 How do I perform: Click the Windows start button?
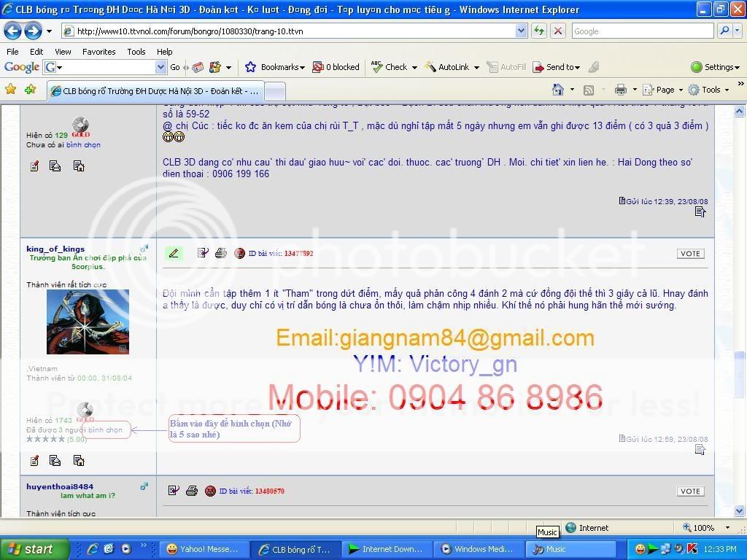[34, 549]
